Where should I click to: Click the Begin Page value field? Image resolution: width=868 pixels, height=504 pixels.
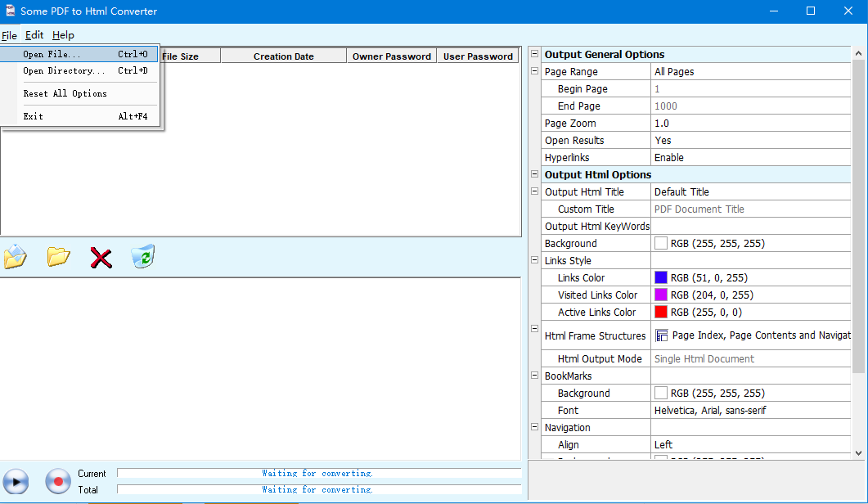coord(751,88)
